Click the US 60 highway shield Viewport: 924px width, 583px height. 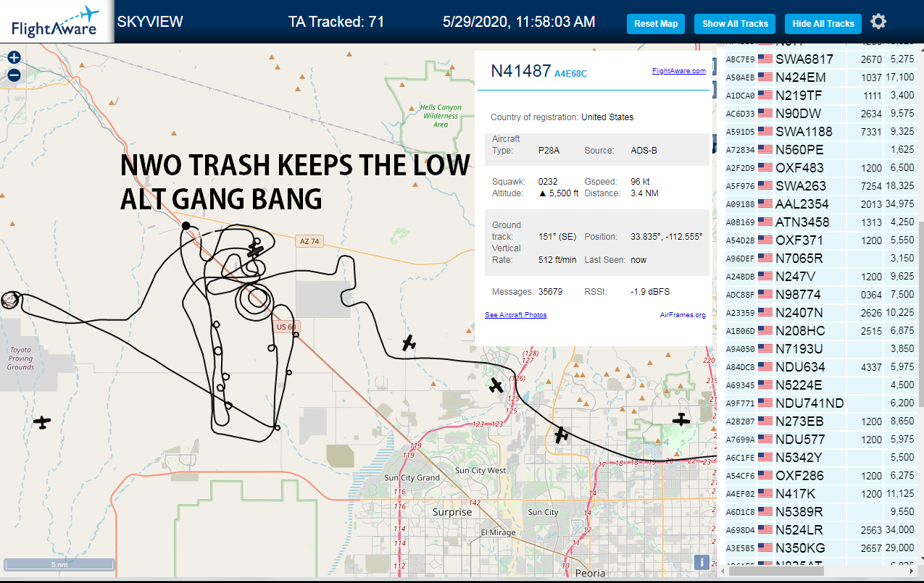(286, 327)
